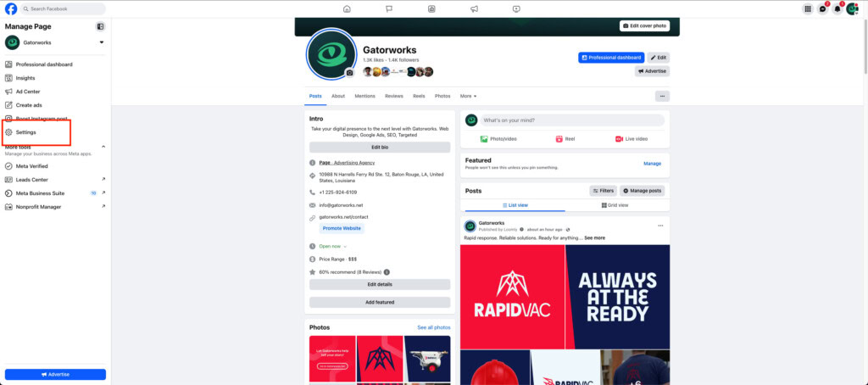Expand the Open now hours chevron
Viewport: 868px width, 385px height.
click(x=346, y=246)
